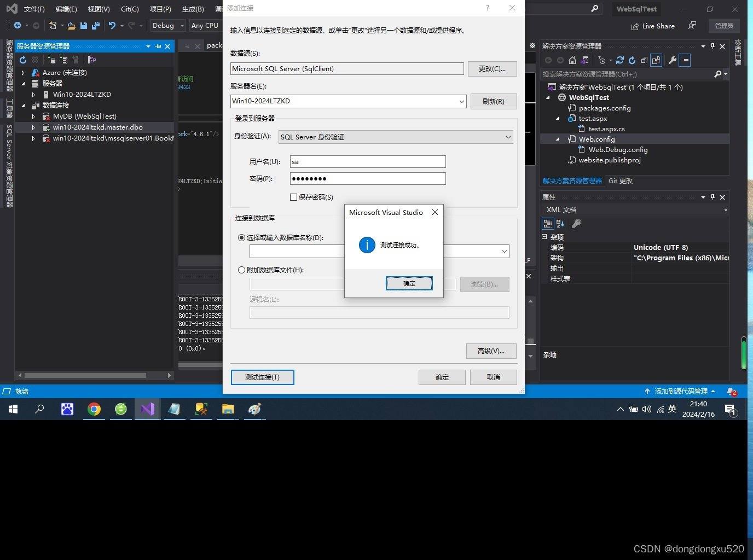This screenshot has width=753, height=560.
Task: Toggle Preview Selected Items in Solution Explorer
Action: coord(685,60)
